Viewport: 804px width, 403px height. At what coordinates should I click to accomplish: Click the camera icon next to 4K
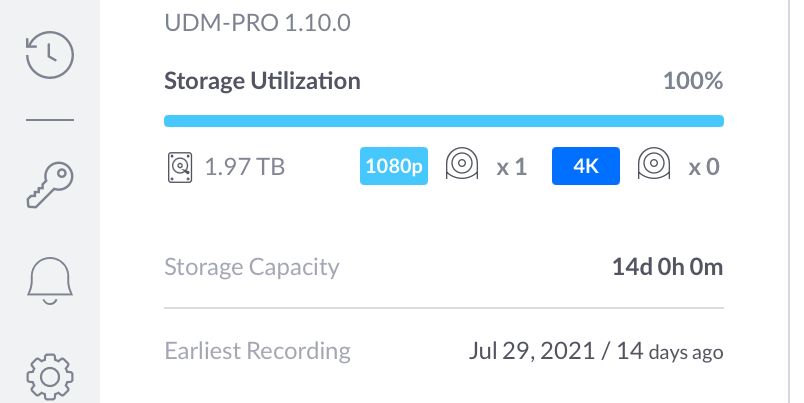(654, 165)
